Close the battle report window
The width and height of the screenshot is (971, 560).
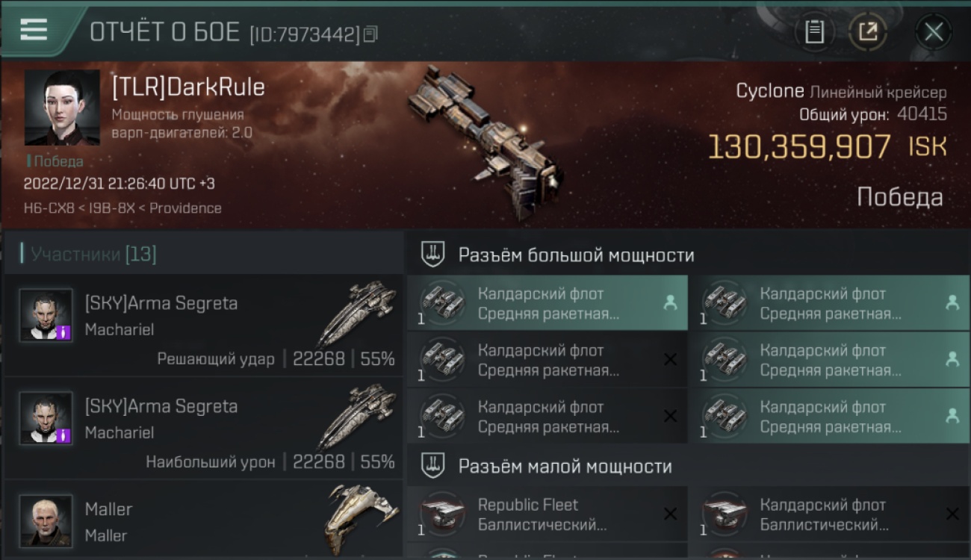tap(933, 32)
